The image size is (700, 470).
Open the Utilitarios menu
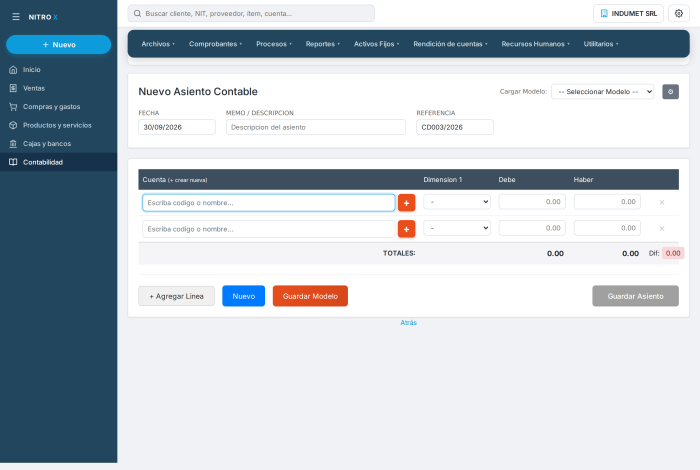[x=601, y=44]
